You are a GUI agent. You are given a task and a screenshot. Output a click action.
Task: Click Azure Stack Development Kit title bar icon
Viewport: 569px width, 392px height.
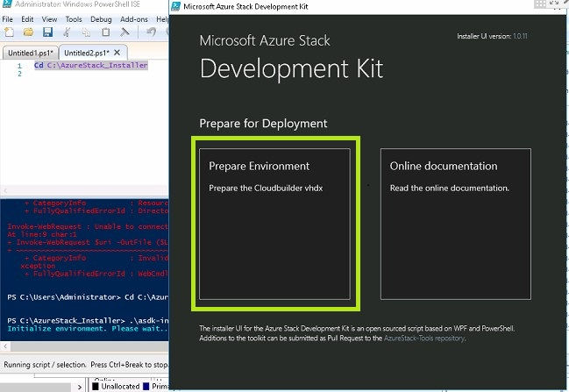pyautogui.click(x=176, y=6)
